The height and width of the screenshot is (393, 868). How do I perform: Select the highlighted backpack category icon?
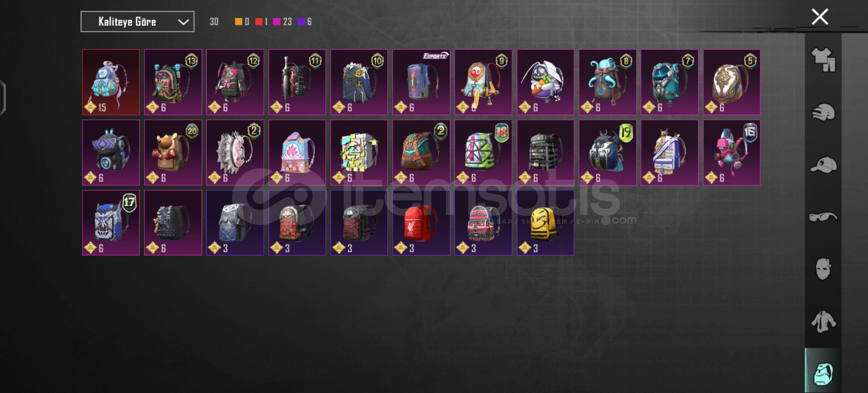tap(823, 374)
